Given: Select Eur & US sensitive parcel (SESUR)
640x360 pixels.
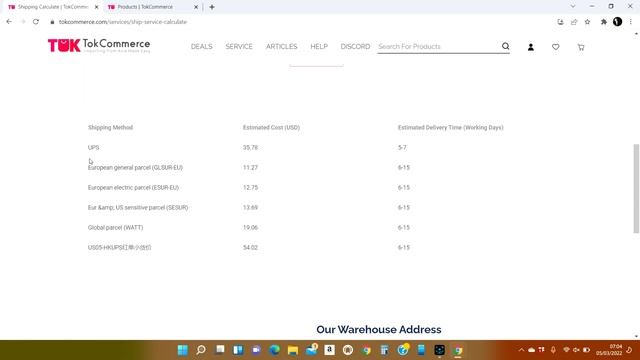Looking at the screenshot, I should (x=138, y=207).
